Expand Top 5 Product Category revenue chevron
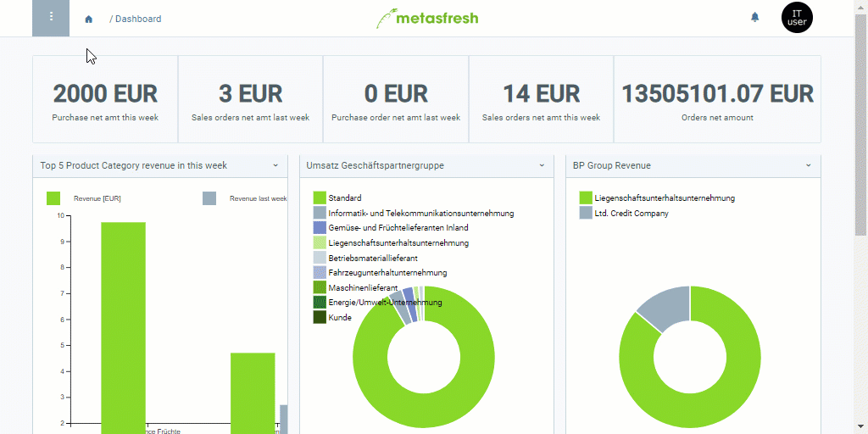The width and height of the screenshot is (868, 434). [275, 165]
